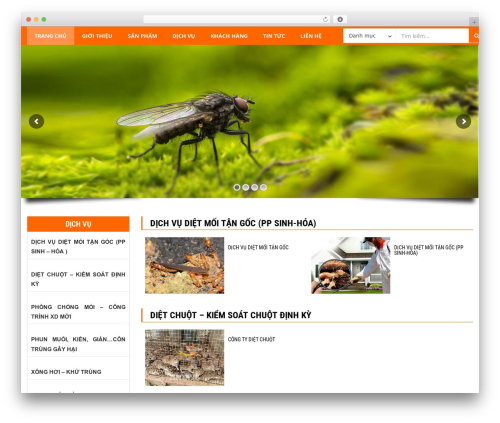
Task: Click the orange Dịch Vụ sidebar header
Action: (78, 224)
